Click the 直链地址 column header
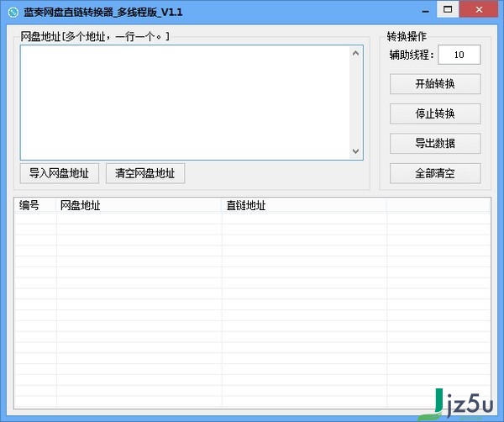The width and height of the screenshot is (504, 422). pos(304,205)
